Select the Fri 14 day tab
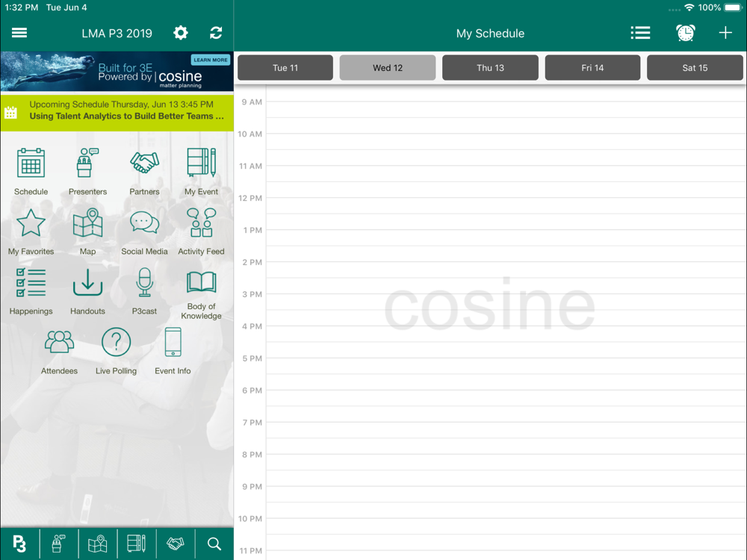 (x=592, y=68)
